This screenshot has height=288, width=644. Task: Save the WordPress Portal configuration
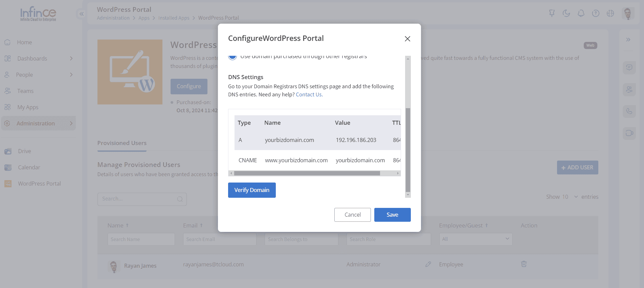tap(393, 215)
